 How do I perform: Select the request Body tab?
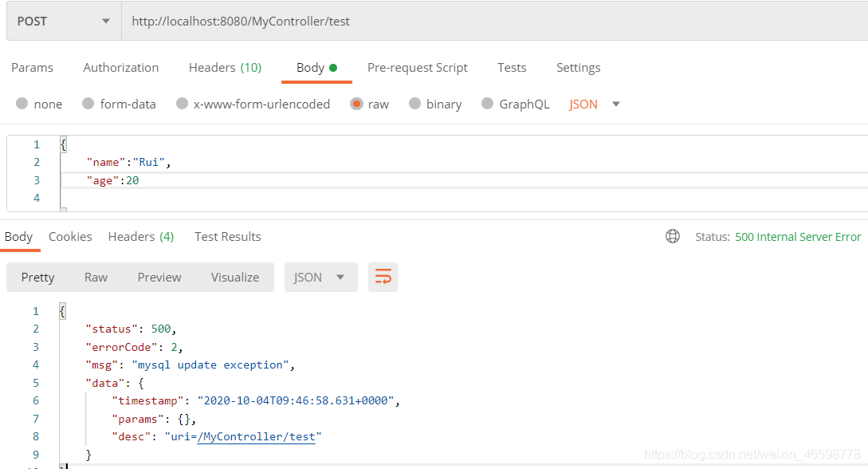coord(316,68)
